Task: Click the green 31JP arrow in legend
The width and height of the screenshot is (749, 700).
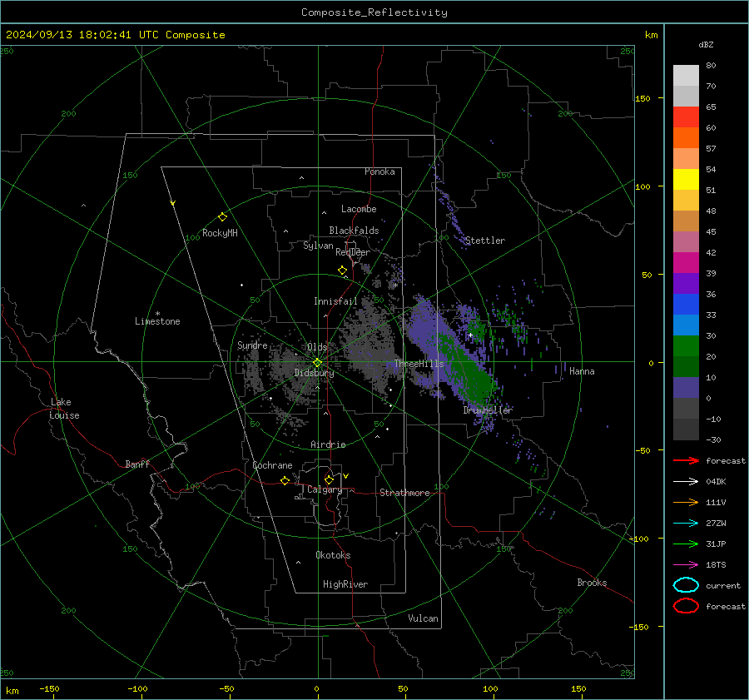Action: coord(686,544)
